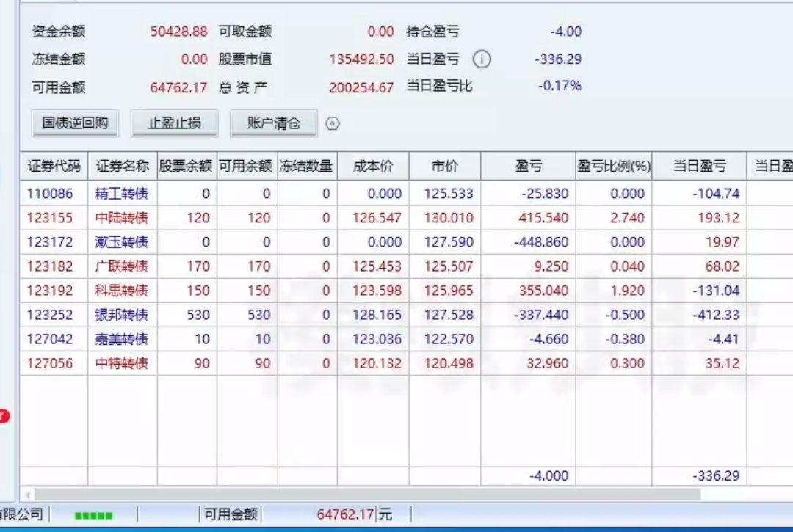Click footer daily profit total -336.29
This screenshot has width=793, height=532.
point(716,475)
